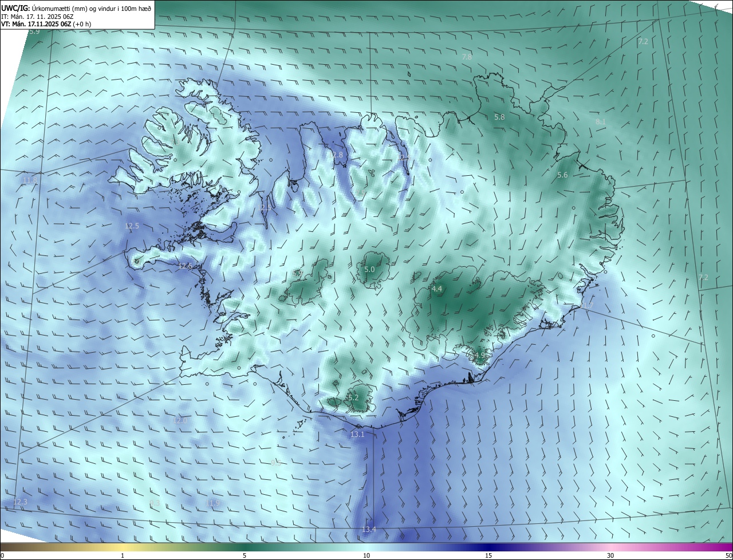Screen dimensions: 733x560
Task: Click the 12.8 value label on the map
Action: [336, 155]
